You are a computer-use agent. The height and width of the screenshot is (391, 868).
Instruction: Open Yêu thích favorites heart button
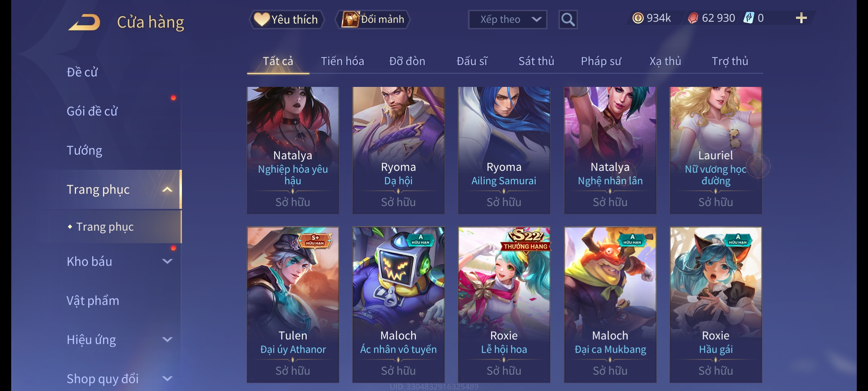tap(286, 20)
